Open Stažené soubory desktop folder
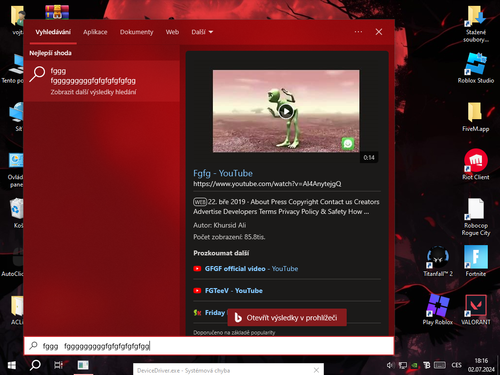 (x=476, y=24)
